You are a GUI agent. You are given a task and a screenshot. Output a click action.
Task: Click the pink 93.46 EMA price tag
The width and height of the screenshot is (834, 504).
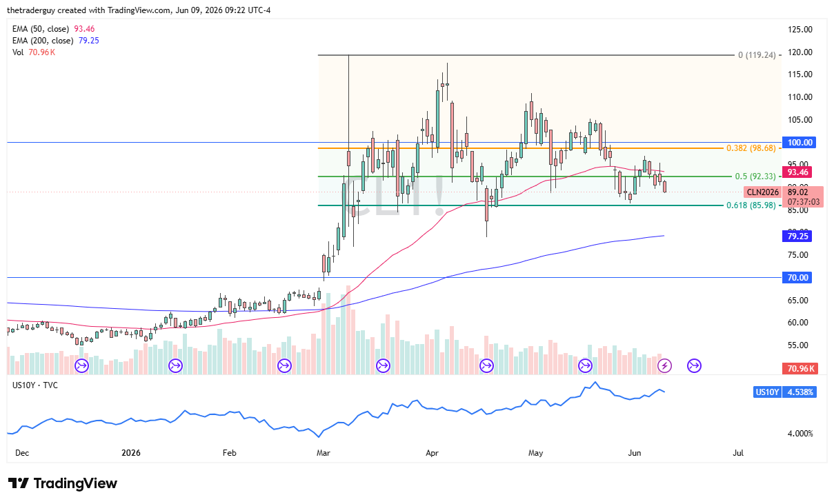click(x=799, y=172)
